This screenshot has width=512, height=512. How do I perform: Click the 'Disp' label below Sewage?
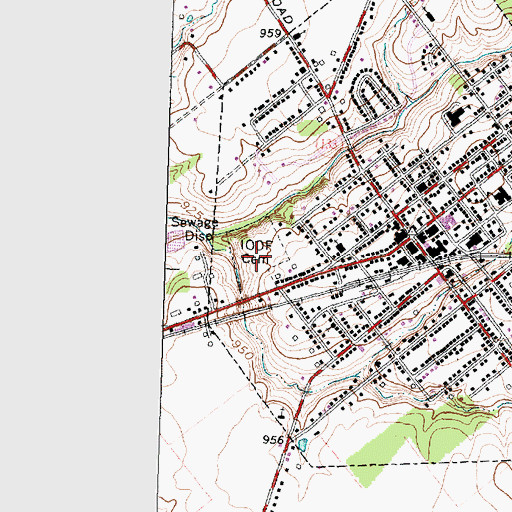pyautogui.click(x=198, y=236)
